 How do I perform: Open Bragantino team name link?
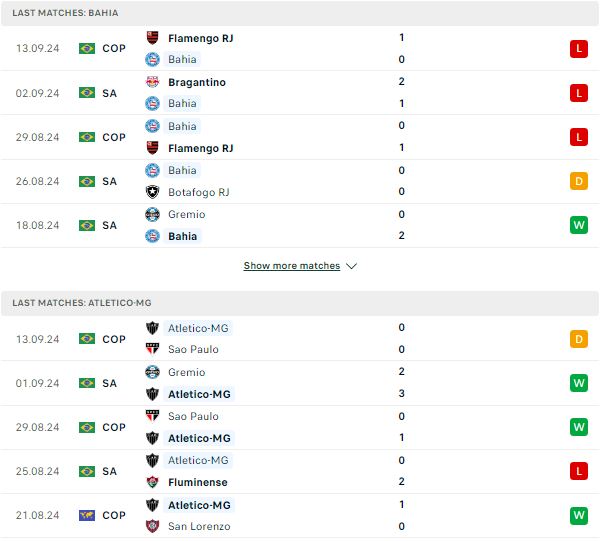[x=197, y=82]
